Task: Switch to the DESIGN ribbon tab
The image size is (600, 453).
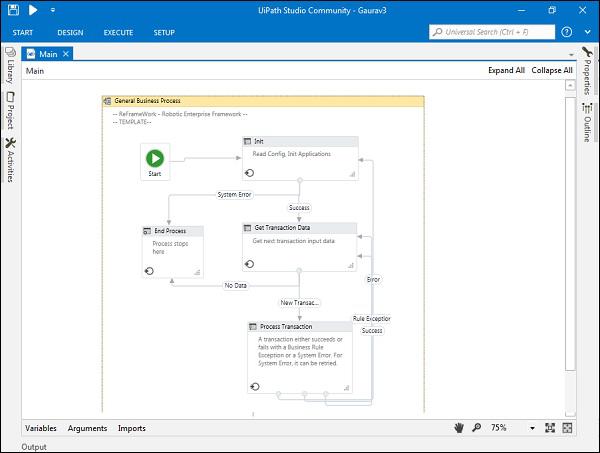Action: pyautogui.click(x=70, y=33)
